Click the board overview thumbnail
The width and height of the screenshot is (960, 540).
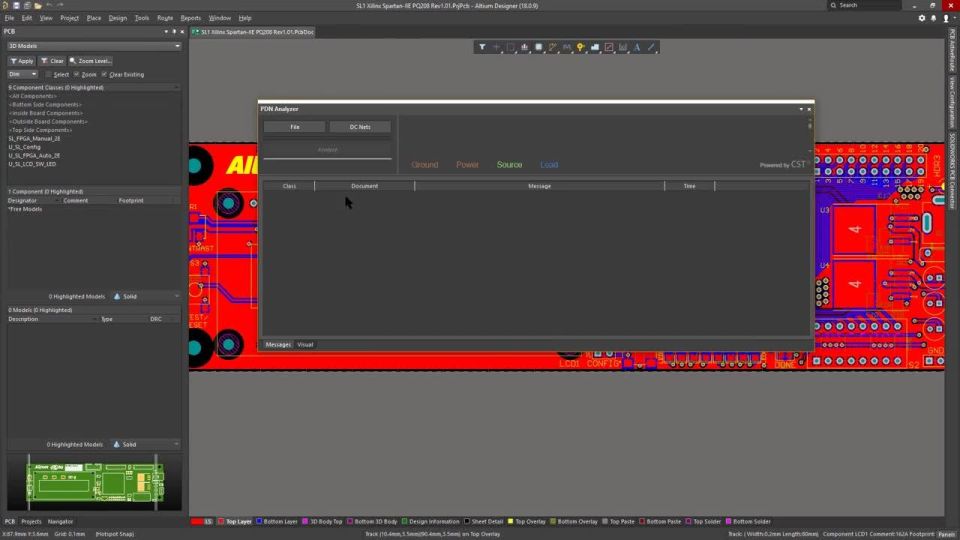(94, 482)
